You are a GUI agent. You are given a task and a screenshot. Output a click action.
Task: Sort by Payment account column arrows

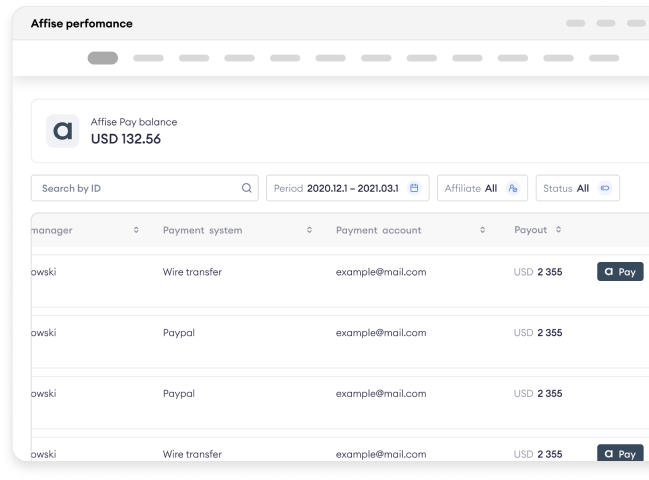click(x=482, y=230)
